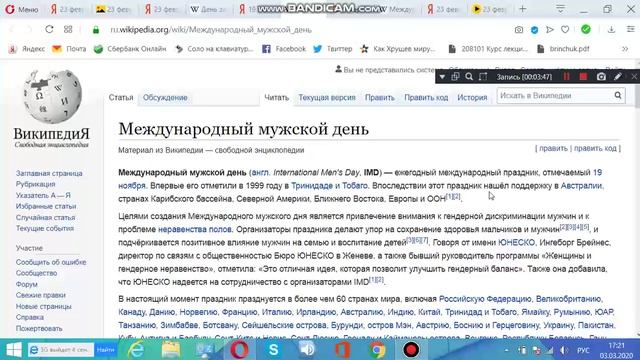Viewport: 640px width, 360px height.
Task: Click Bandicam window mode icon
Action: coord(455,77)
